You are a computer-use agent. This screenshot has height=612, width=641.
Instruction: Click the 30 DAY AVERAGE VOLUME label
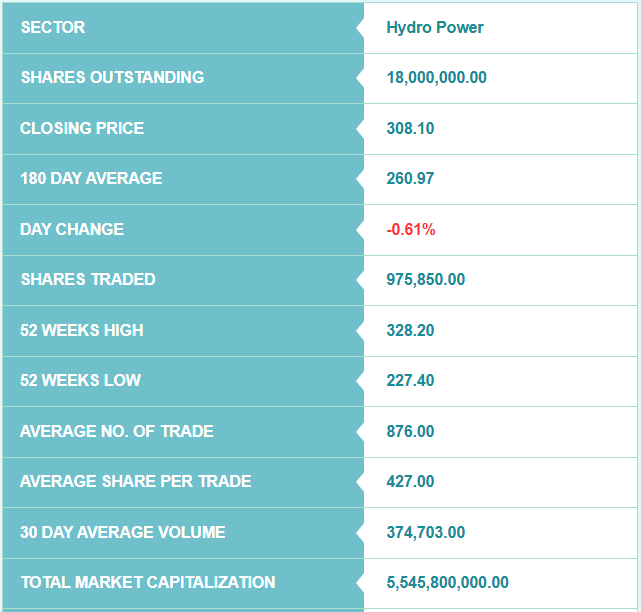tap(123, 532)
